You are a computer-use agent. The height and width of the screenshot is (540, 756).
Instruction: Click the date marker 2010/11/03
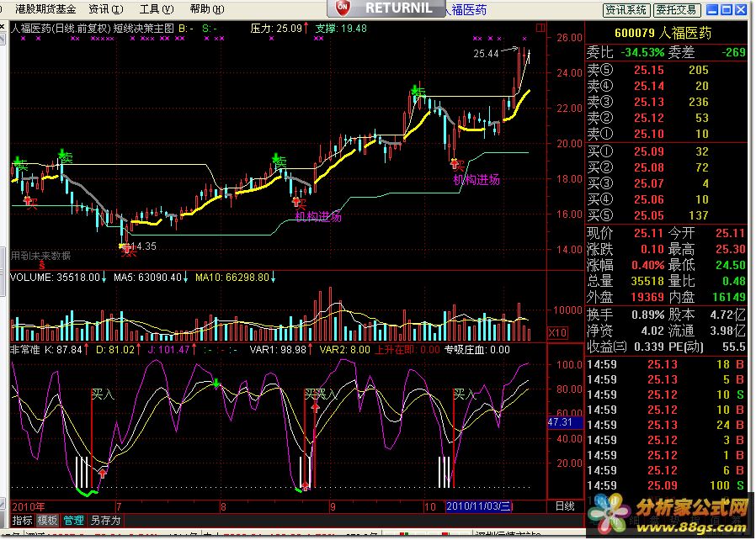pos(479,506)
